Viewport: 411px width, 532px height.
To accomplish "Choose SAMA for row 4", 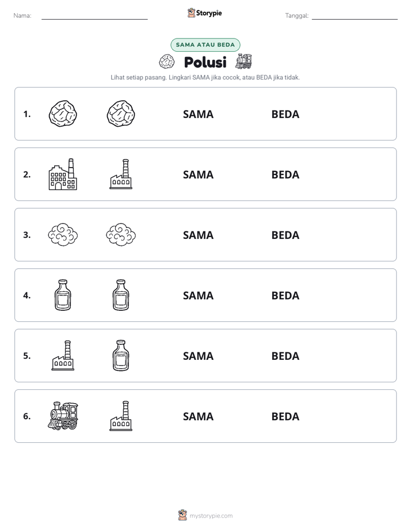I will (x=198, y=295).
